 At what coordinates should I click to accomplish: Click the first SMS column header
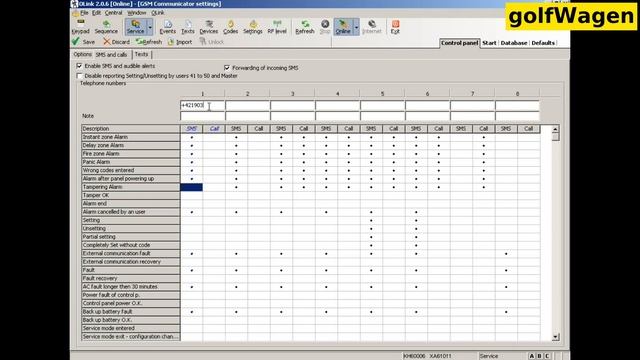(x=191, y=129)
